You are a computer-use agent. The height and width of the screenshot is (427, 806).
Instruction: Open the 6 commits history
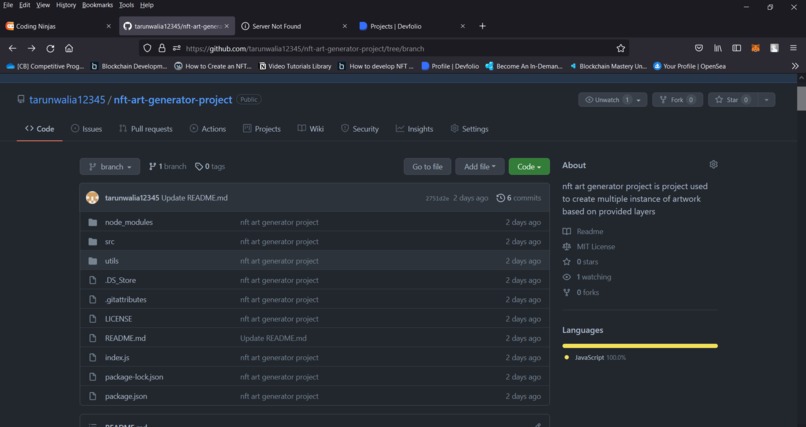[x=519, y=198]
